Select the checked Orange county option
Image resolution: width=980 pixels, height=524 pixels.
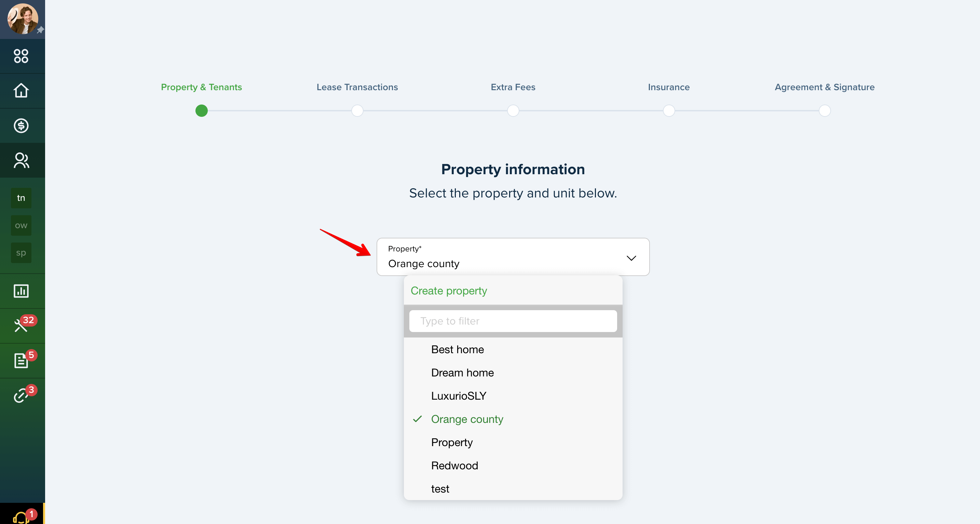tap(513, 419)
